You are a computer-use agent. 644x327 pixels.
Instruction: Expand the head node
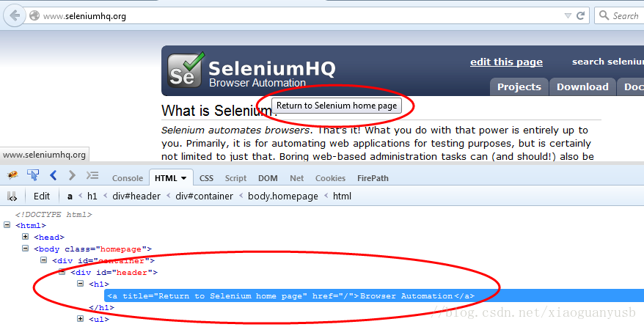click(25, 237)
